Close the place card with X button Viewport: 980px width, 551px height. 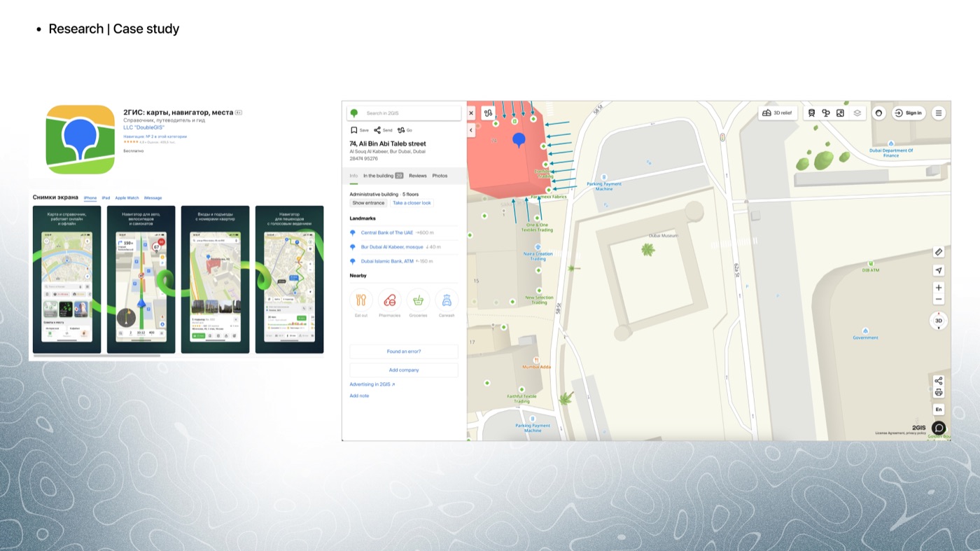click(x=471, y=113)
